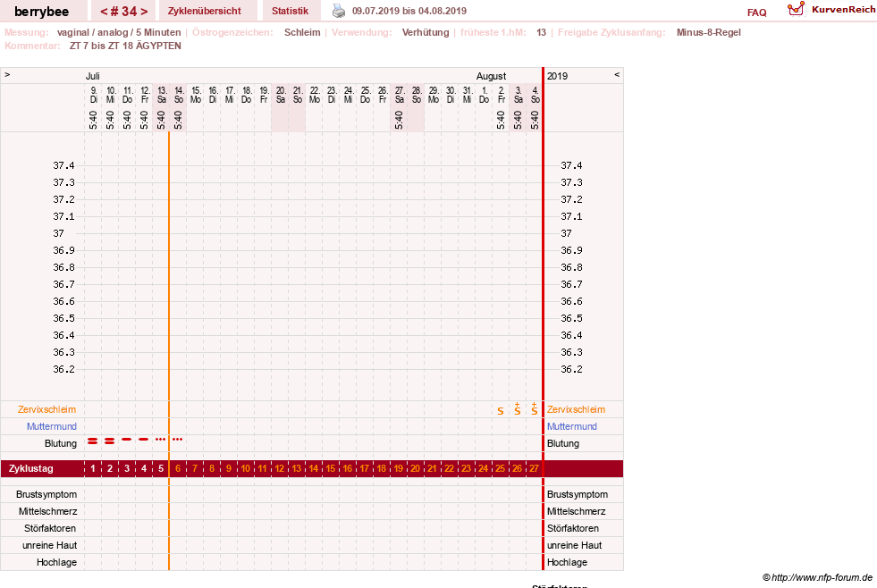This screenshot has height=588, width=877.
Task: Open the KurvenReich crown logo
Action: coord(796,9)
